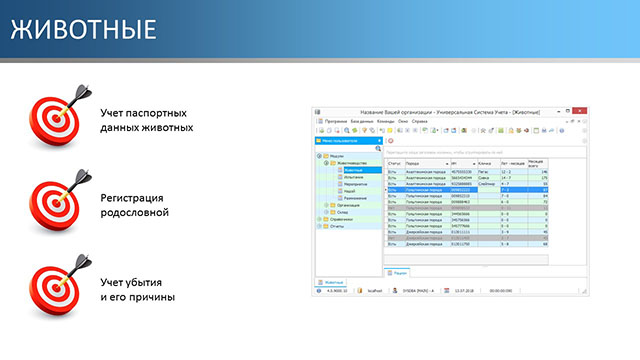This screenshot has width=640, height=360.
Task: Click the green printer icon at toolbar start
Action: [322, 131]
